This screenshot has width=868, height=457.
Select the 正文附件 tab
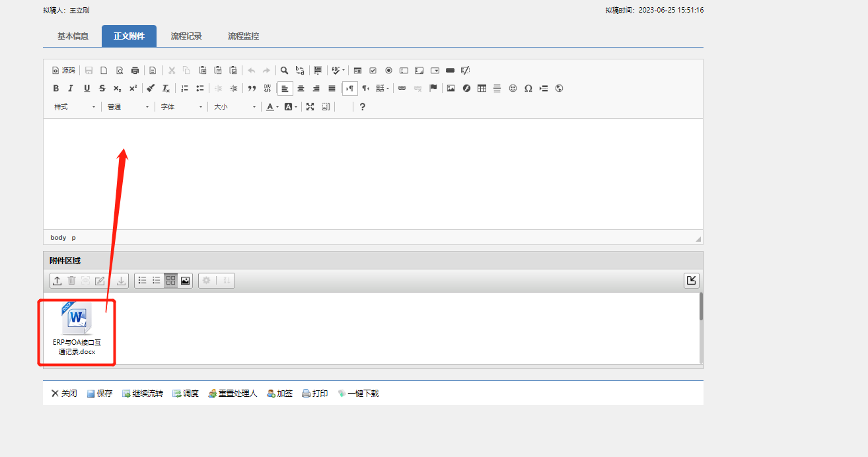129,36
